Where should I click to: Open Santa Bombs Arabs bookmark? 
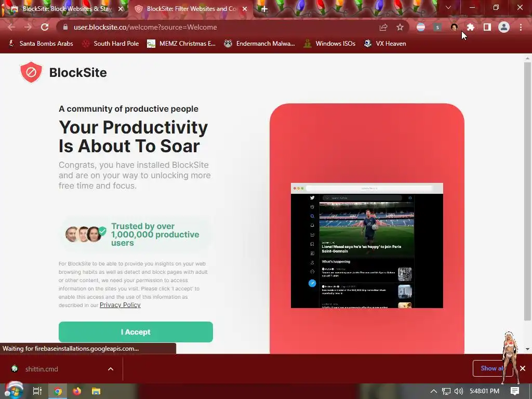[x=41, y=44]
